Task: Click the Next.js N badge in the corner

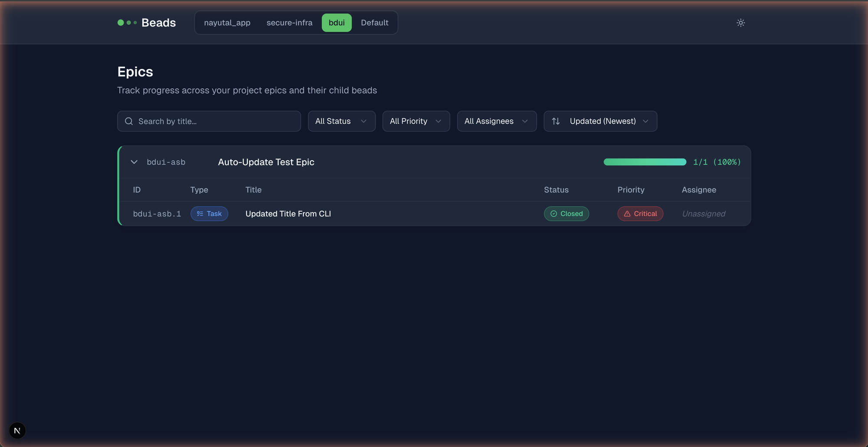Action: [x=17, y=430]
